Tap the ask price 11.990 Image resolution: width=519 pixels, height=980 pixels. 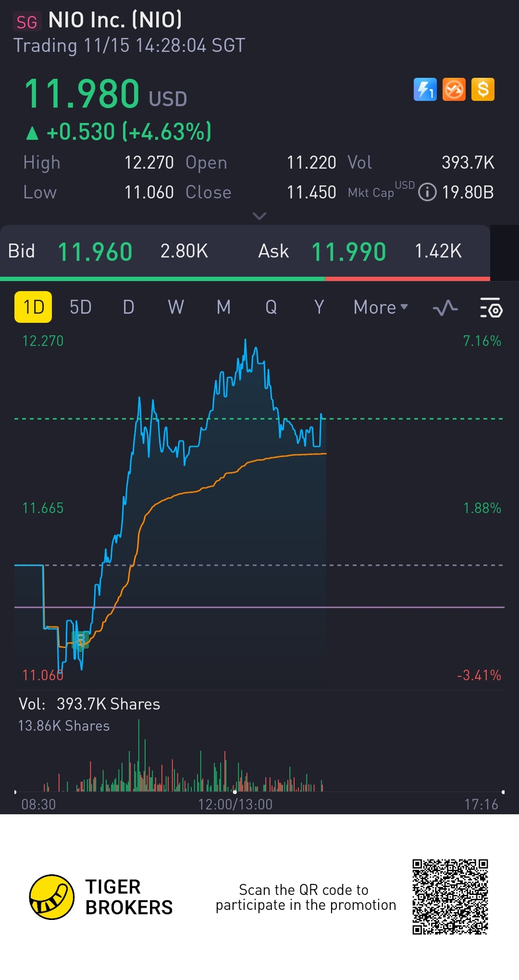(x=348, y=252)
